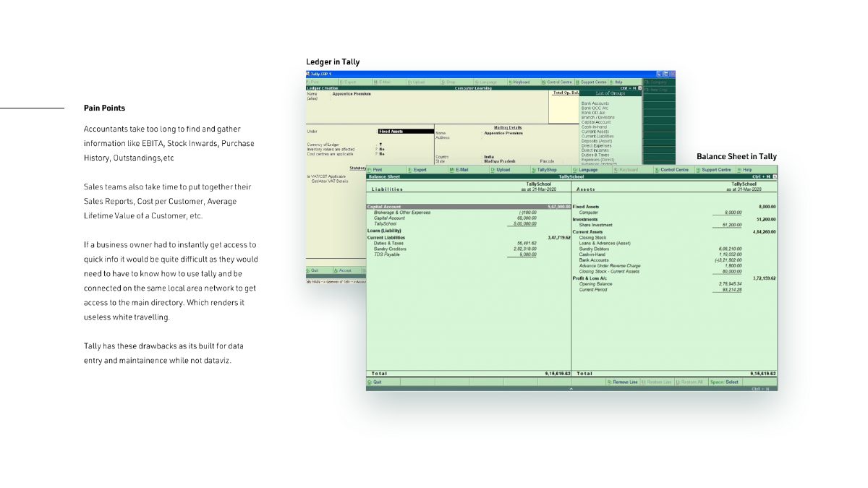Select the Cash-in-Hand entry in the Balance Sheet
Viewport: 868px width, 488px height.
pyautogui.click(x=594, y=254)
